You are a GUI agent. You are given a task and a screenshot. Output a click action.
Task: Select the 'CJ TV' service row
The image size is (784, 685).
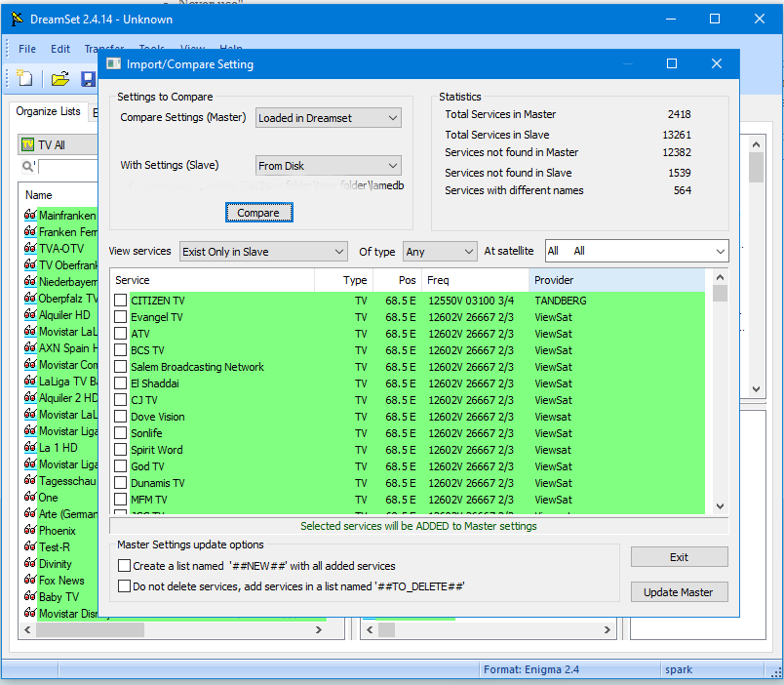point(410,400)
